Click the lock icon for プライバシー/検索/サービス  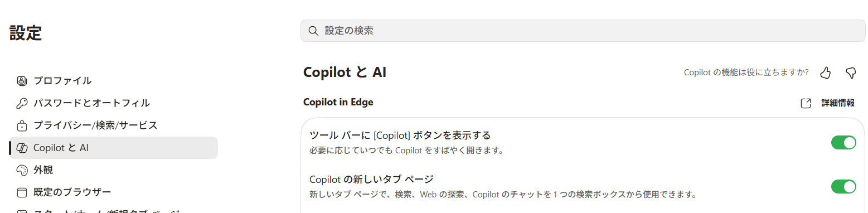click(22, 125)
